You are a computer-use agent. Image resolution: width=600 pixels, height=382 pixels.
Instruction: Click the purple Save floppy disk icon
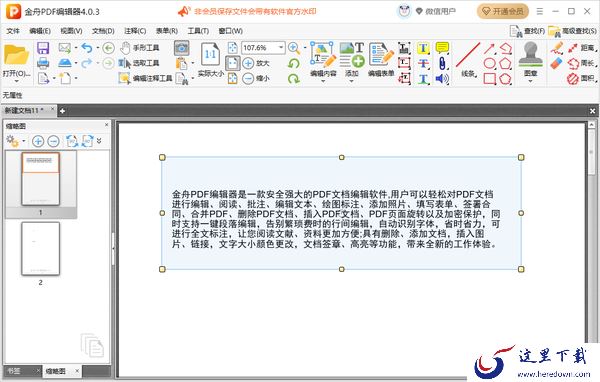pos(43,48)
